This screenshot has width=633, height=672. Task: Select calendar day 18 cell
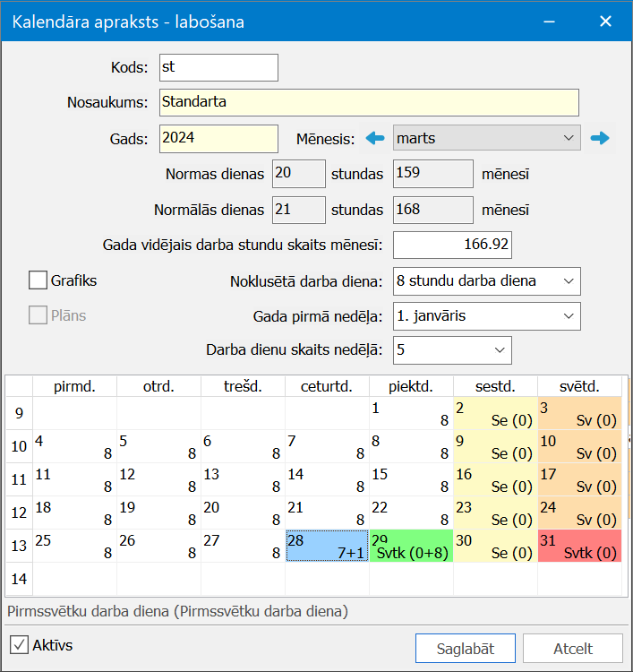[74, 513]
